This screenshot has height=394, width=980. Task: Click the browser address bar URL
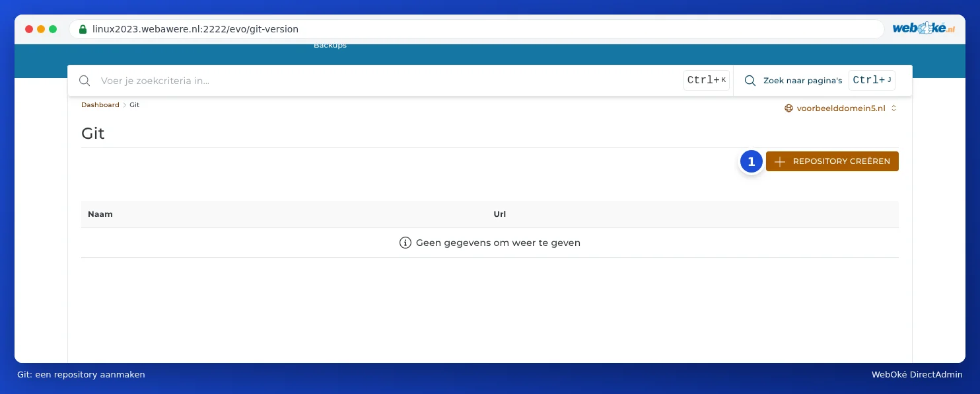tap(195, 29)
